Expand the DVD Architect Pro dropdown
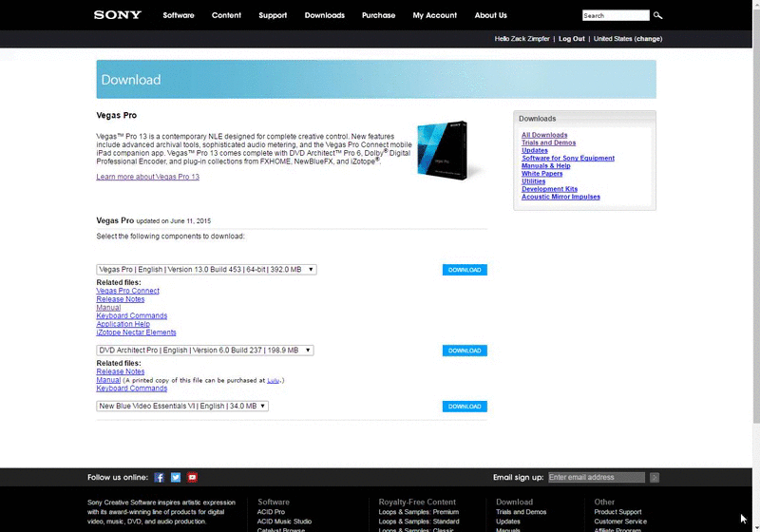 pyautogui.click(x=205, y=350)
